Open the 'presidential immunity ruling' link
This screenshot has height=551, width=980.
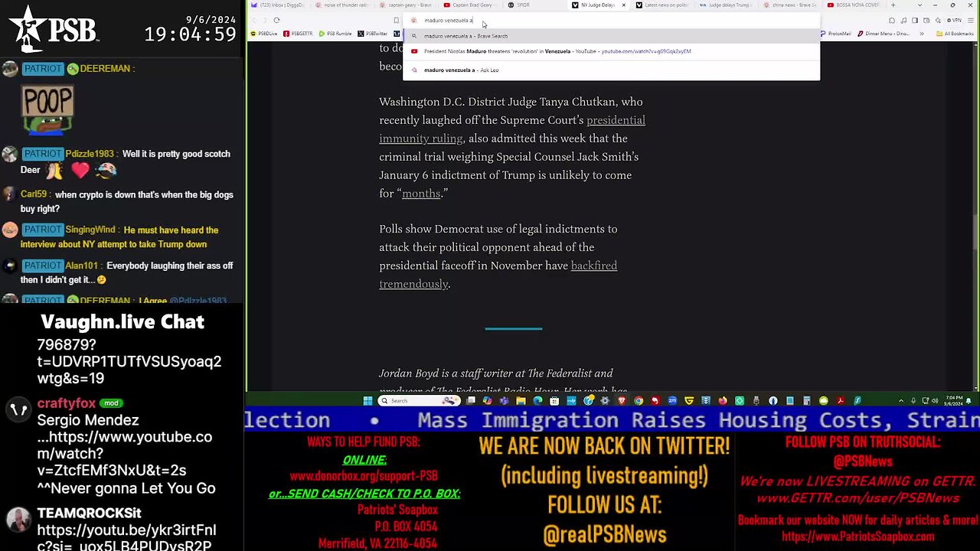coord(512,129)
